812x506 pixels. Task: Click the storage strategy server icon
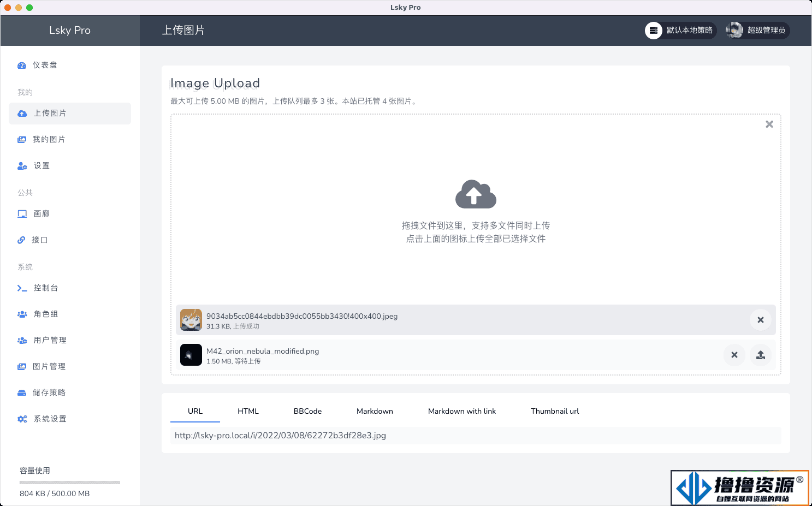pos(654,31)
